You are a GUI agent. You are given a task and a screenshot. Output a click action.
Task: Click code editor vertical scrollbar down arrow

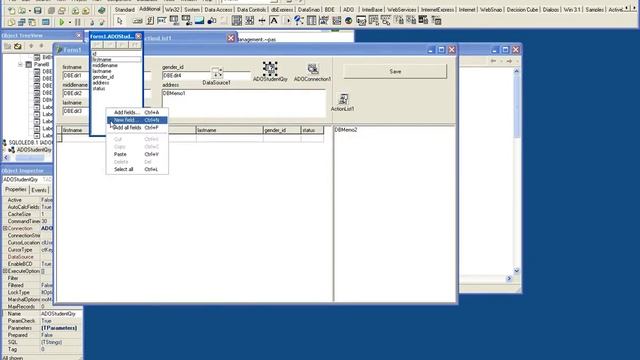[x=516, y=271]
